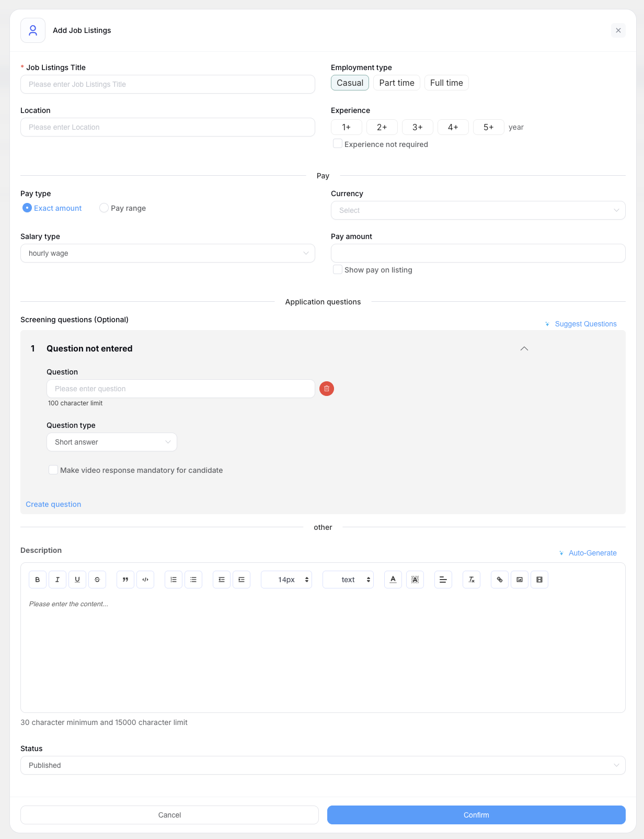Click the Question not entered heading
Image resolution: width=644 pixels, height=839 pixels.
pyautogui.click(x=89, y=348)
